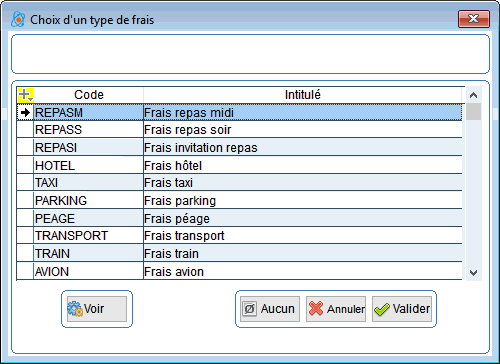Click the vertical scrollbar thumb
The height and width of the screenshot is (364, 500).
[x=473, y=112]
